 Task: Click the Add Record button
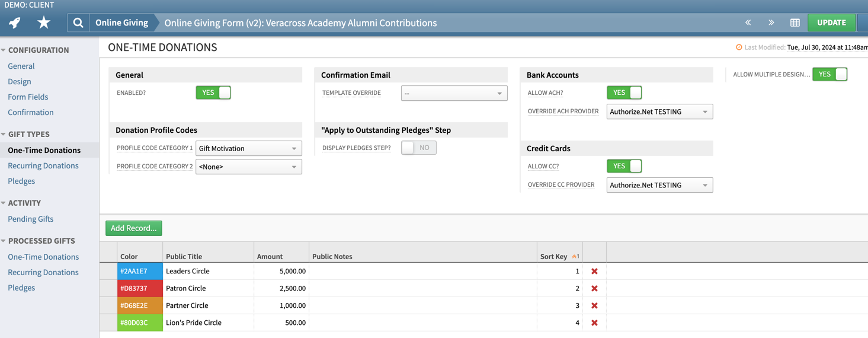[134, 228]
